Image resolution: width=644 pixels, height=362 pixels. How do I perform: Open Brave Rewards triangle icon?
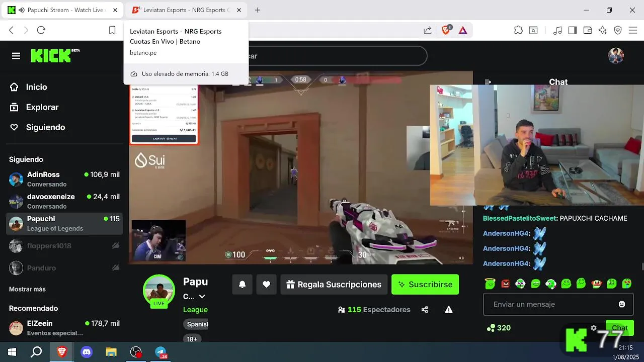[x=463, y=31]
